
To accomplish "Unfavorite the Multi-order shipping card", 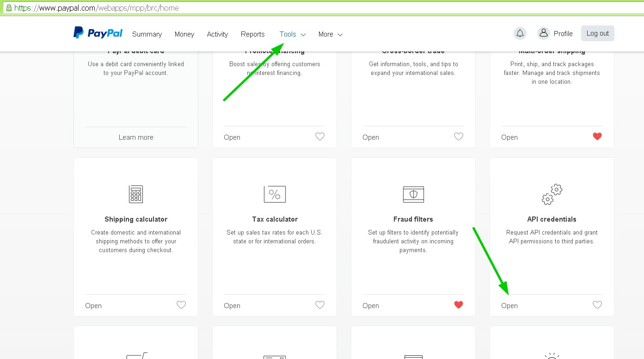I will point(597,136).
